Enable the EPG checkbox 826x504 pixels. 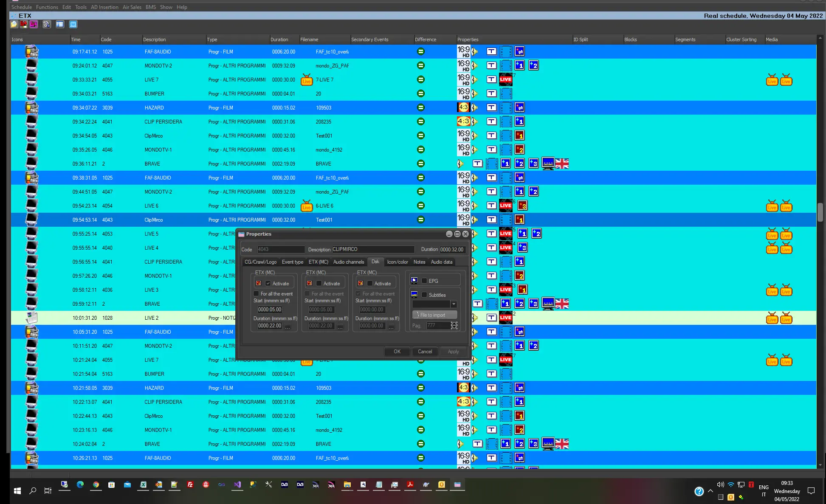(x=424, y=281)
